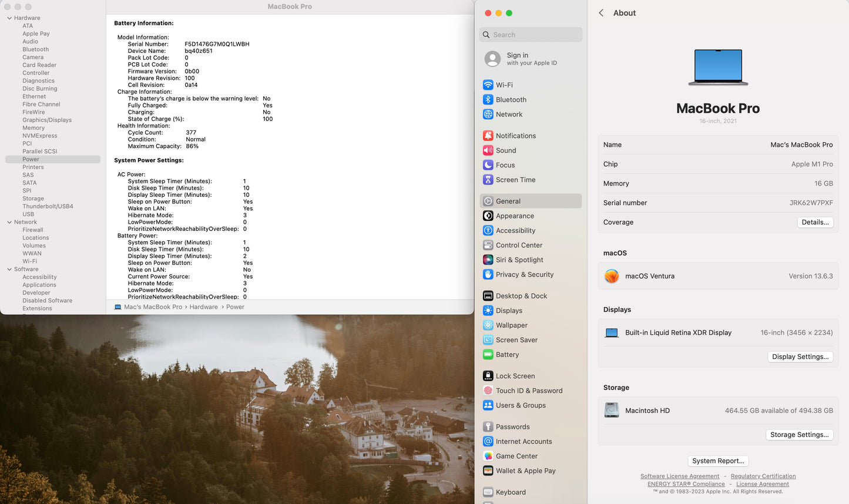
Task: Click the Bluetooth icon in System Settings
Action: 488,100
